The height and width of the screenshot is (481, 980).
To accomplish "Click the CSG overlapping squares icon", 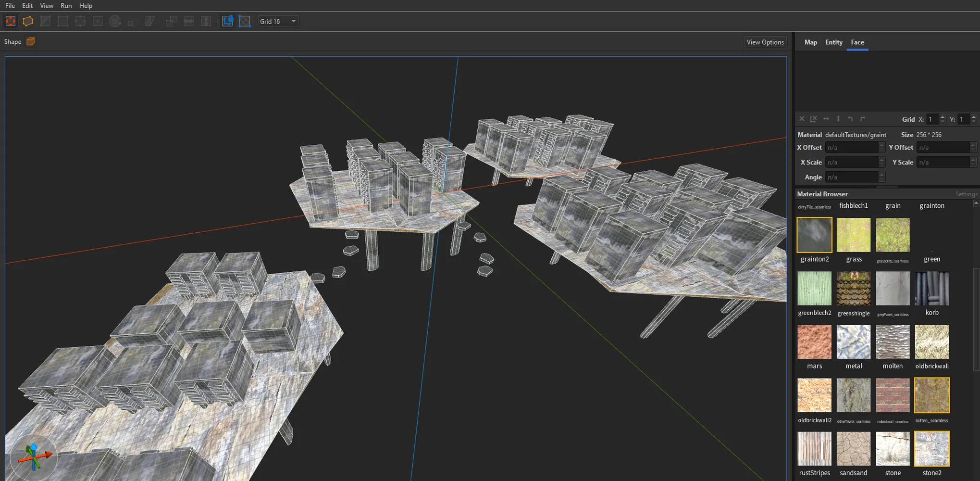I will [171, 21].
